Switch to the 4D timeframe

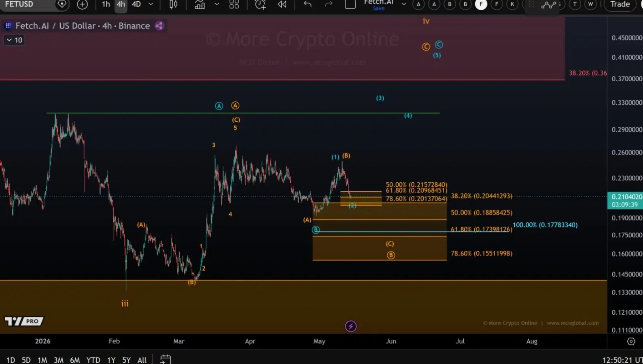point(136,4)
